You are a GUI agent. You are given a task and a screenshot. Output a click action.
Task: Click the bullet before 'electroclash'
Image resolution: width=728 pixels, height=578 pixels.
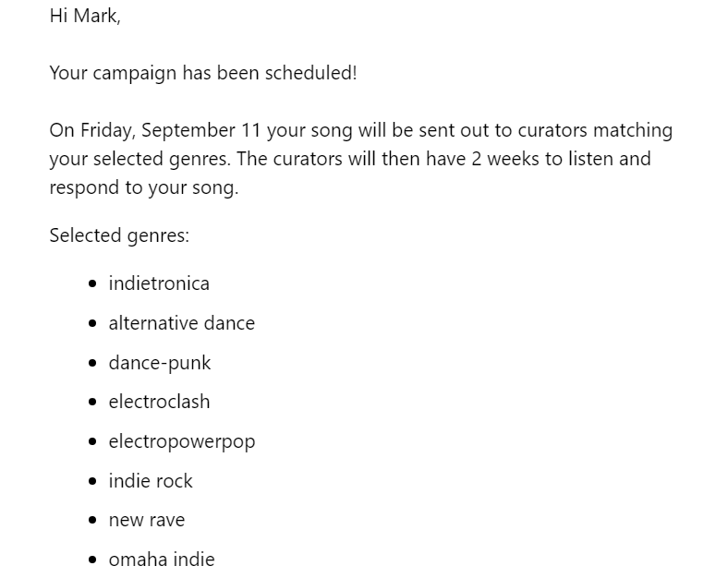click(x=92, y=403)
